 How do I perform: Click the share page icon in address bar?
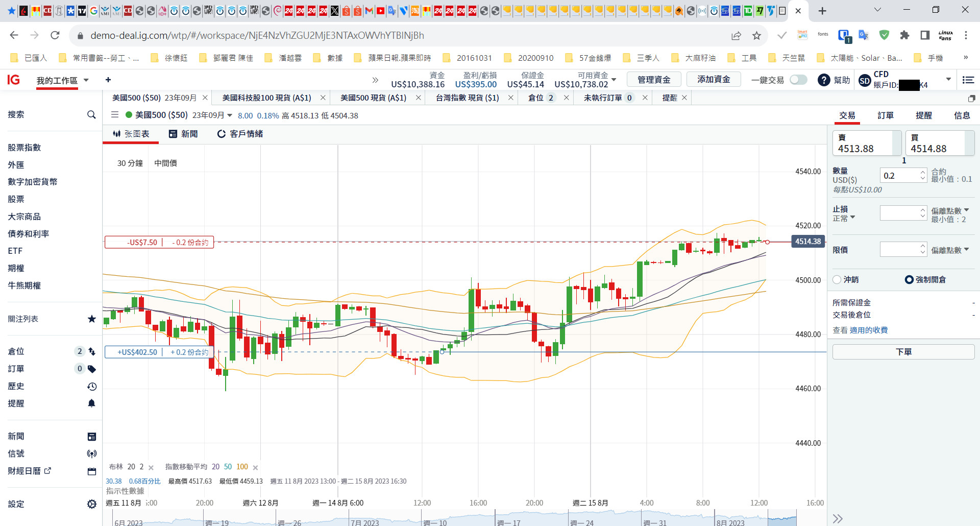(x=736, y=35)
